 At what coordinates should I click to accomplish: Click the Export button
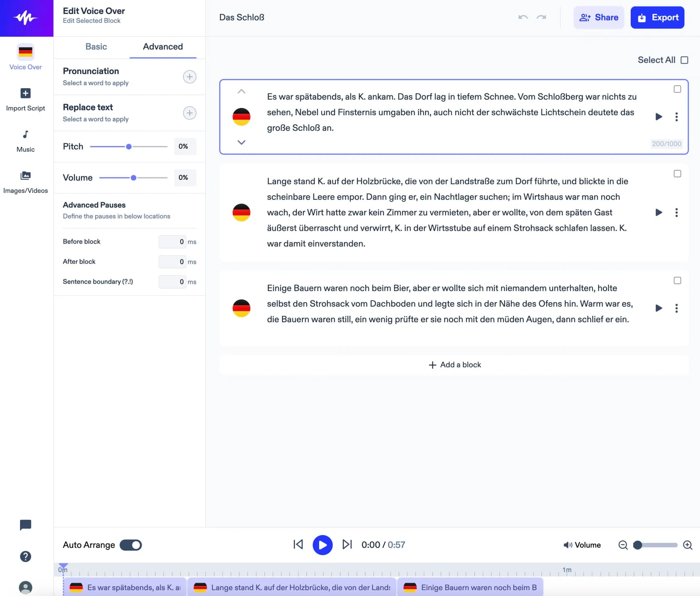pos(657,17)
